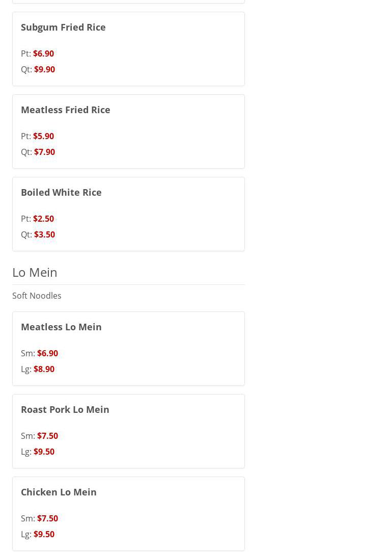Choose Meatless Fried Rice quart at $7.90
Image resolution: width=392 pixels, height=552 pixels.
click(44, 152)
